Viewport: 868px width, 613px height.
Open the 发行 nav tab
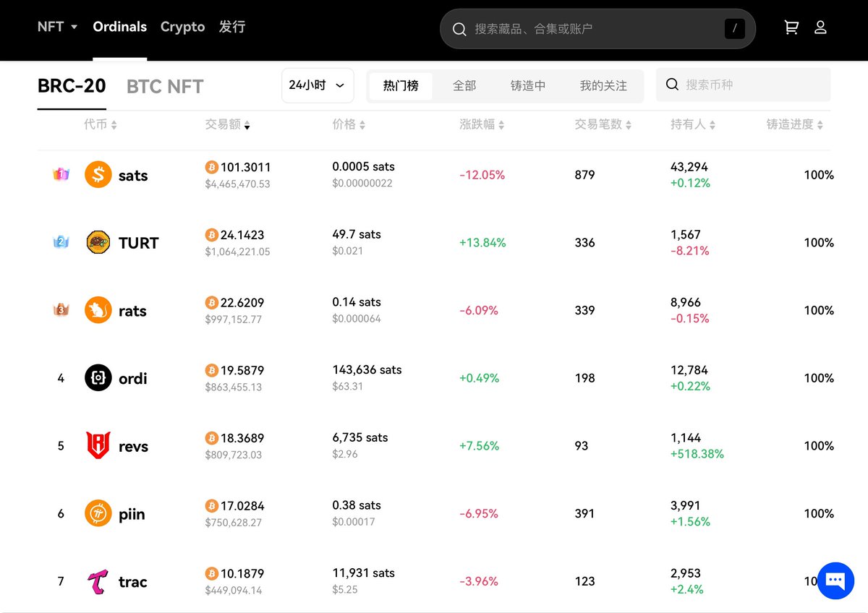pos(232,27)
